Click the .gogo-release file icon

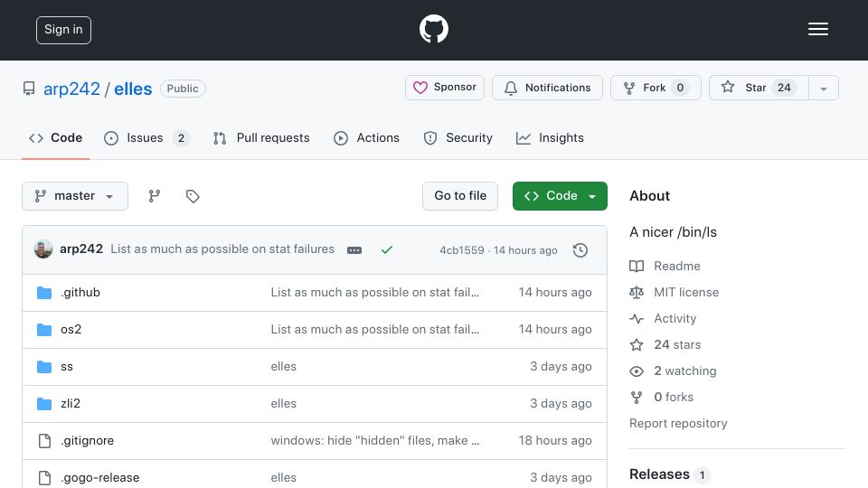(44, 477)
